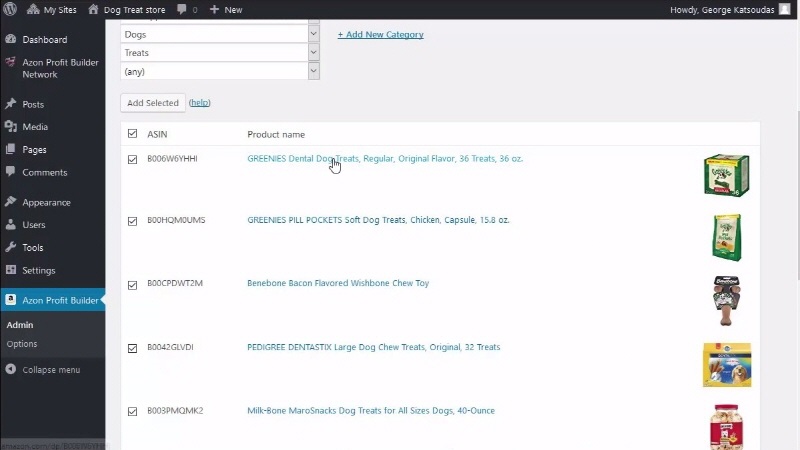The height and width of the screenshot is (450, 800).
Task: Click the Tools wrench icon
Action: click(11, 247)
